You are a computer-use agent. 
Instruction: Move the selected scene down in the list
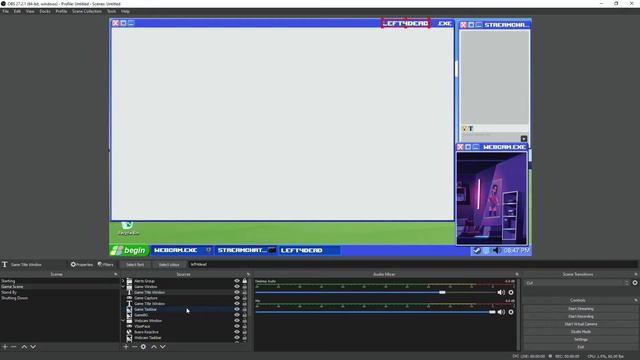point(33,347)
